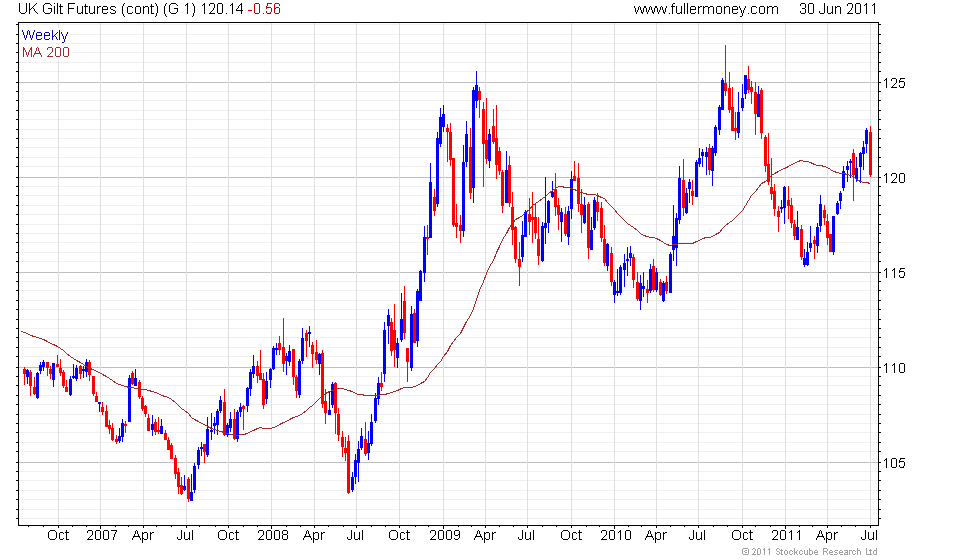This screenshot has width=960, height=560.
Task: Click the 2011 year label on time axis
Action: (786, 535)
